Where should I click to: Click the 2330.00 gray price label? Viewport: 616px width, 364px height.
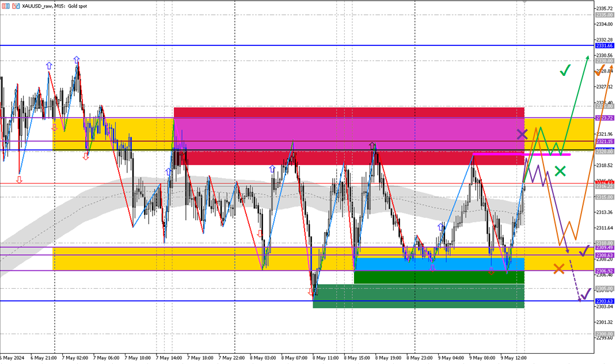click(x=604, y=61)
